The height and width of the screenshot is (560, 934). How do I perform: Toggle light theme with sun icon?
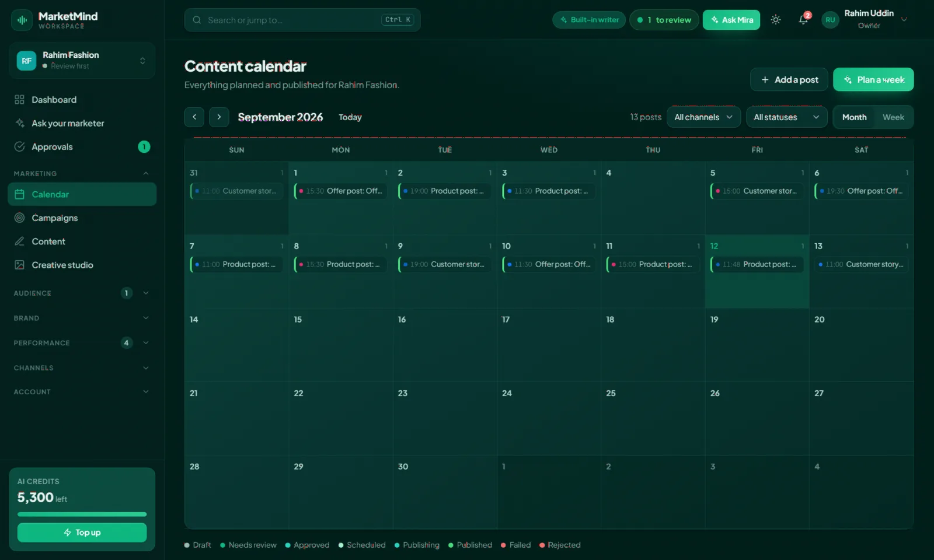pyautogui.click(x=775, y=20)
